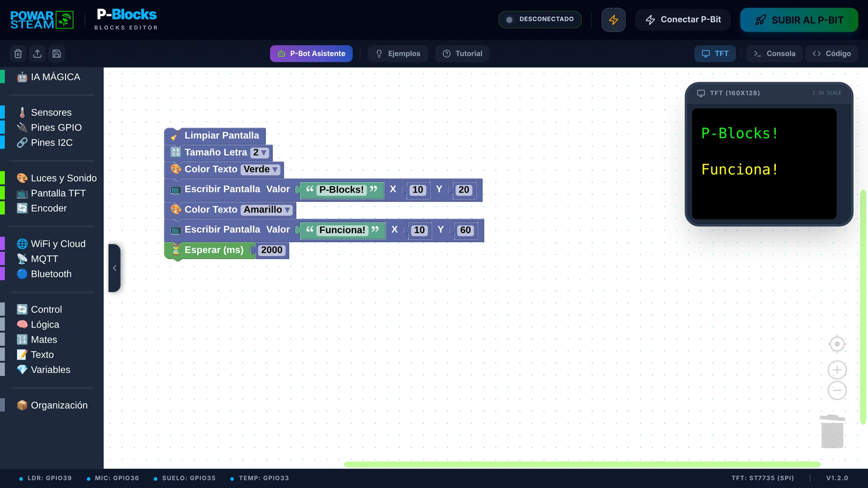Screen dimensions: 868x488
Task: Switch to the Consola tab
Action: (x=774, y=54)
